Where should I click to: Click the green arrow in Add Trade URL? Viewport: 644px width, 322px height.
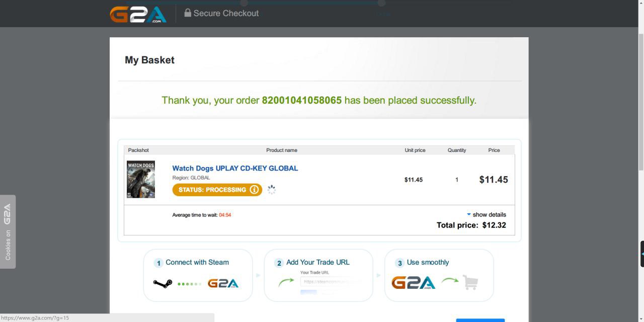pos(286,282)
